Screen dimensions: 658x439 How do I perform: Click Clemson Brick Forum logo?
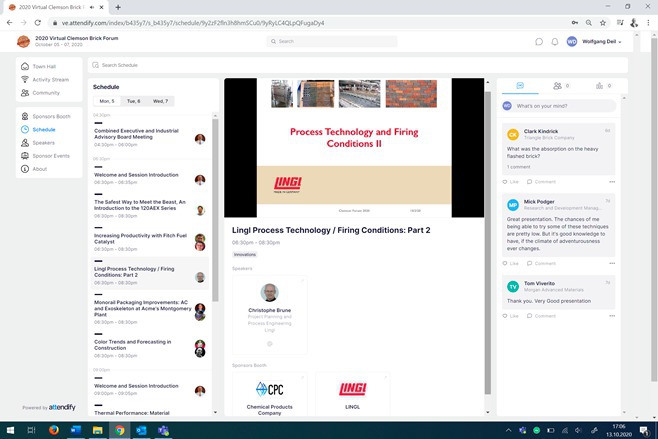(x=24, y=41)
